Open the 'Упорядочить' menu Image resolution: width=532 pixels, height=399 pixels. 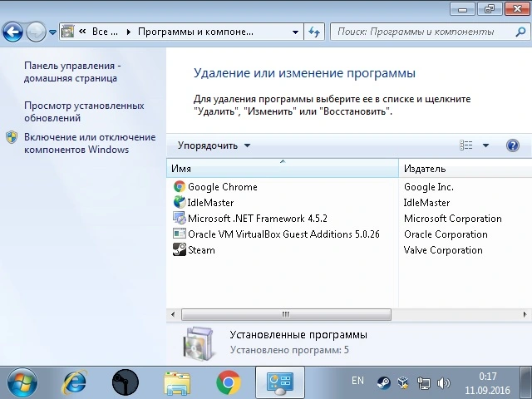pos(214,145)
